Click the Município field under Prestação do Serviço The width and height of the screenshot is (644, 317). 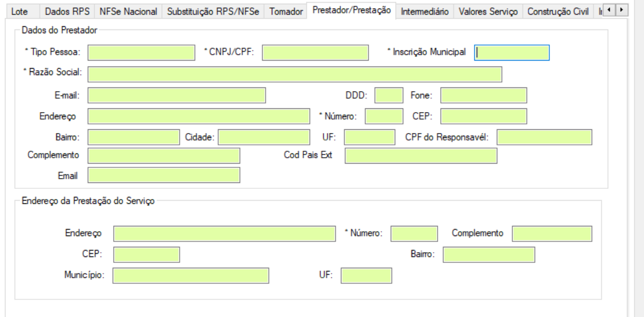[191, 276]
